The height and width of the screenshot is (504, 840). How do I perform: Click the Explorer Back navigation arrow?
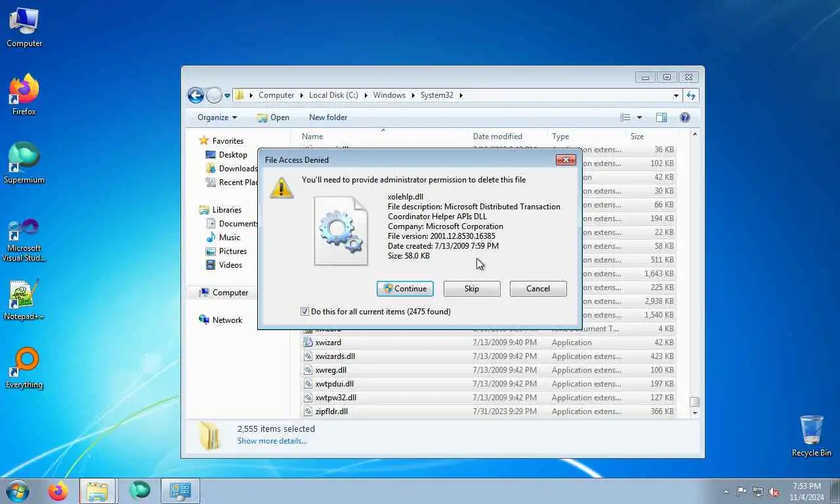(196, 95)
